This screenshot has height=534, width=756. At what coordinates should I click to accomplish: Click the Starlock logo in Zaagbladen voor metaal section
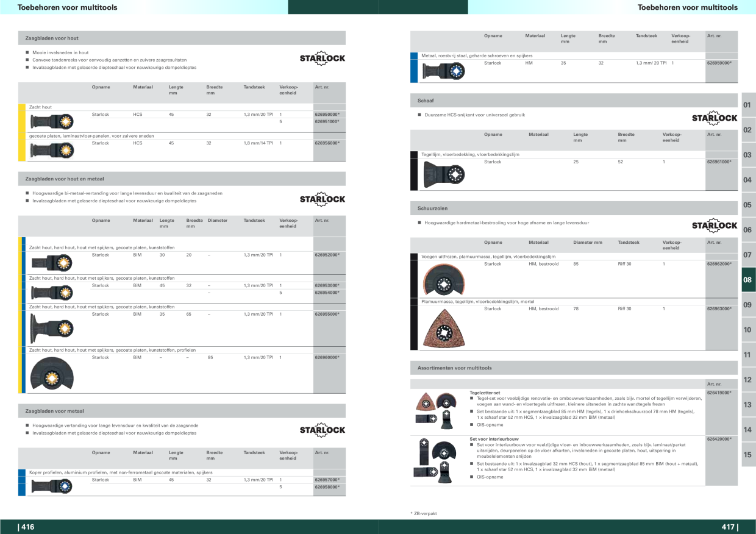(x=323, y=430)
